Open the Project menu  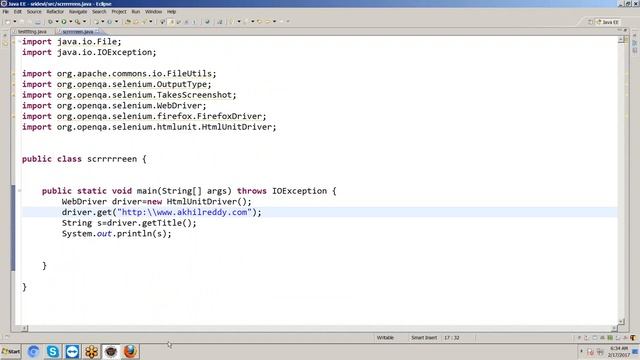(119, 12)
